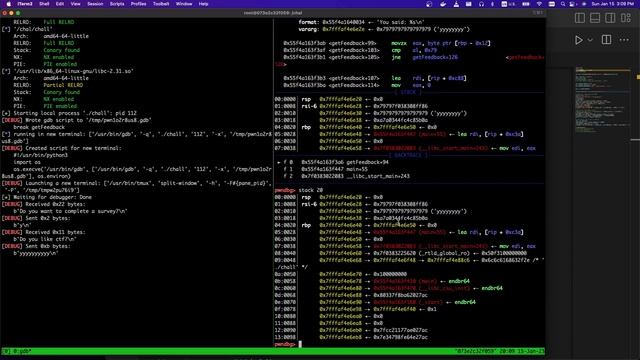Open the Help menu
Viewport: 640px width, 360px height.
[203, 4]
